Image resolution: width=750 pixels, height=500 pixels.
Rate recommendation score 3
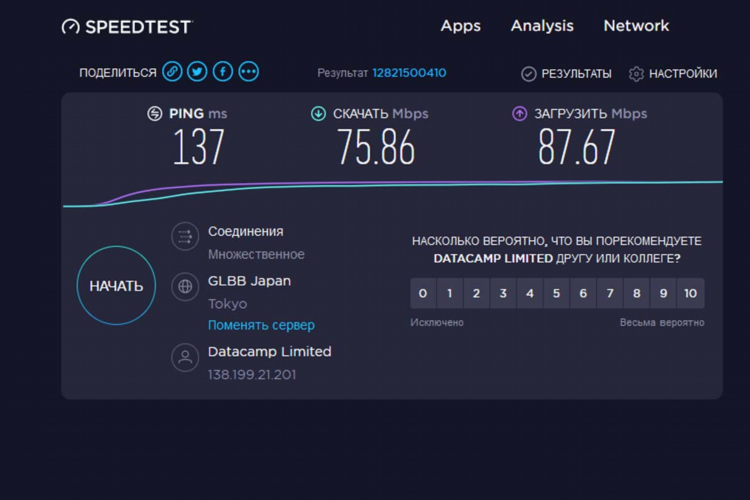click(503, 293)
